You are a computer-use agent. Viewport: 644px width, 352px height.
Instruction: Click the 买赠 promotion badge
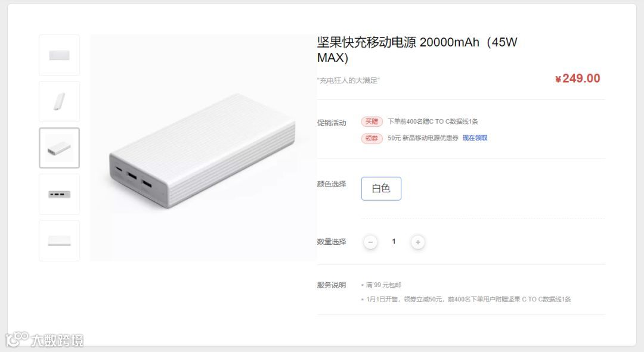click(371, 122)
